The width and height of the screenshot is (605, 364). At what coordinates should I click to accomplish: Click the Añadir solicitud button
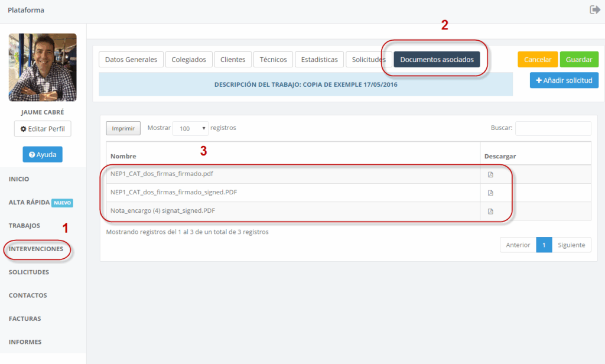point(564,80)
